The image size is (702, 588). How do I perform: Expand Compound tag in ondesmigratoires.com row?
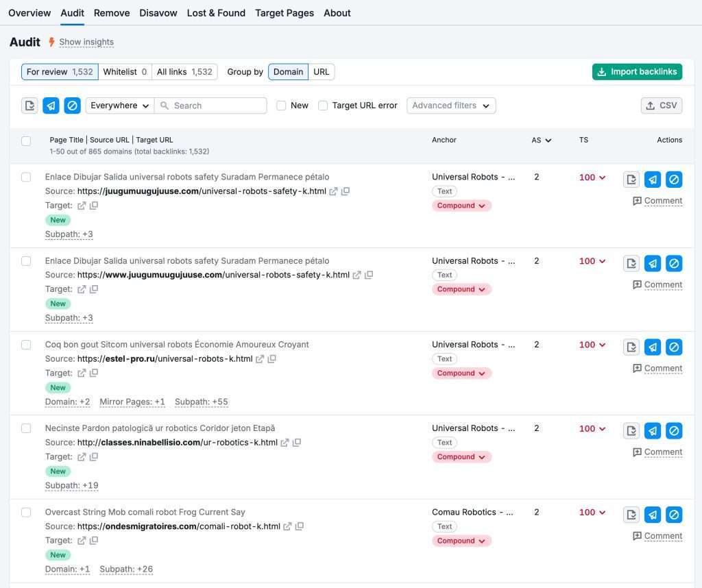click(461, 541)
